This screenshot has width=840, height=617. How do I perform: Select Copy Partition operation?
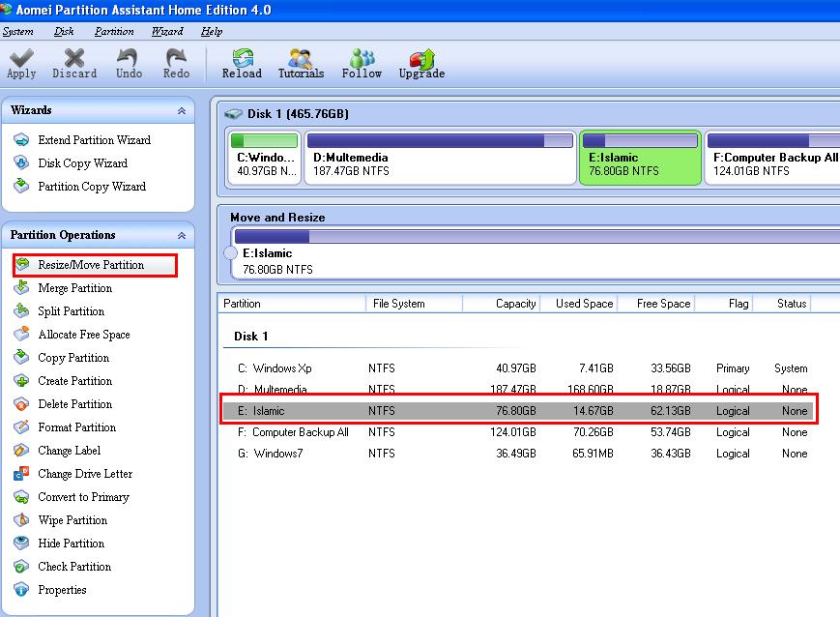(x=73, y=358)
